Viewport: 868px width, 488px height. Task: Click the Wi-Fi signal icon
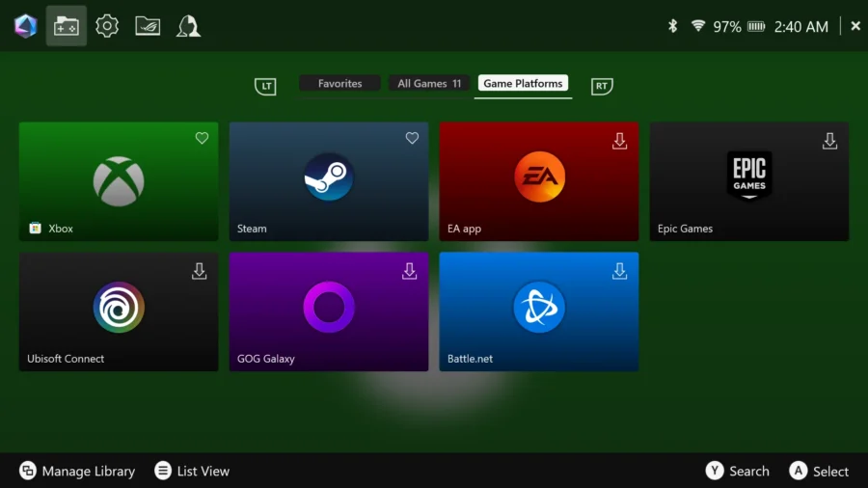[x=698, y=25]
